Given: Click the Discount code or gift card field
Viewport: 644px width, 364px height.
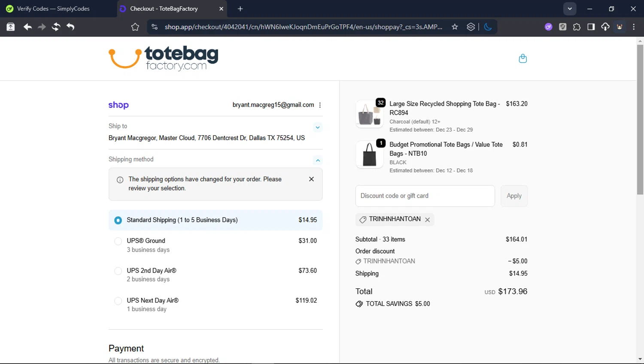Looking at the screenshot, I should point(425,196).
